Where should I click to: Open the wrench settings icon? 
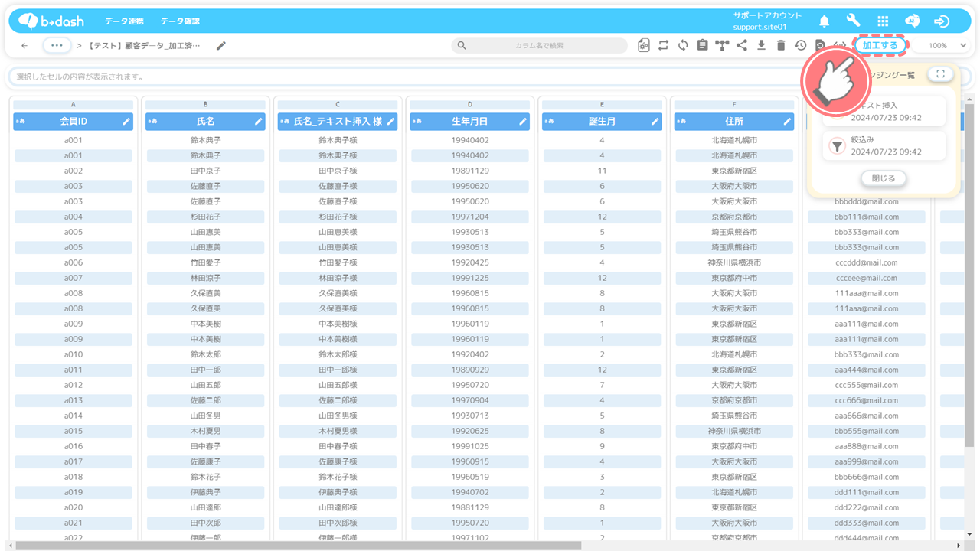pos(854,21)
